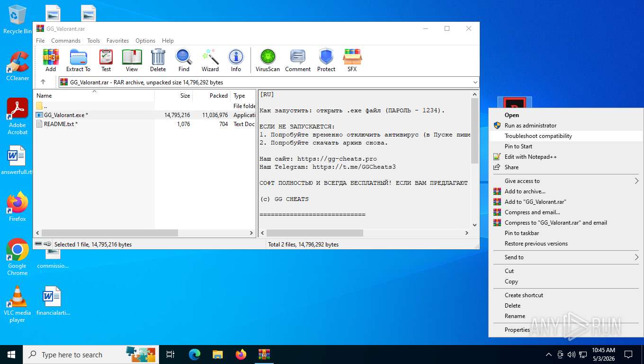Click Copy in the context menu
Image resolution: width=644 pixels, height=364 pixels.
click(566, 282)
